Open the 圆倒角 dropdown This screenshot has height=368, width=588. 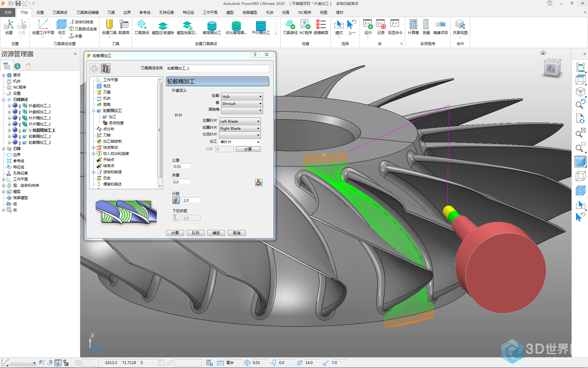(242, 110)
